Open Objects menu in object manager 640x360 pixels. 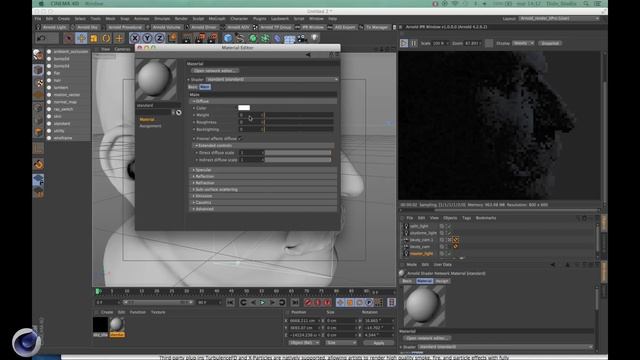point(450,218)
